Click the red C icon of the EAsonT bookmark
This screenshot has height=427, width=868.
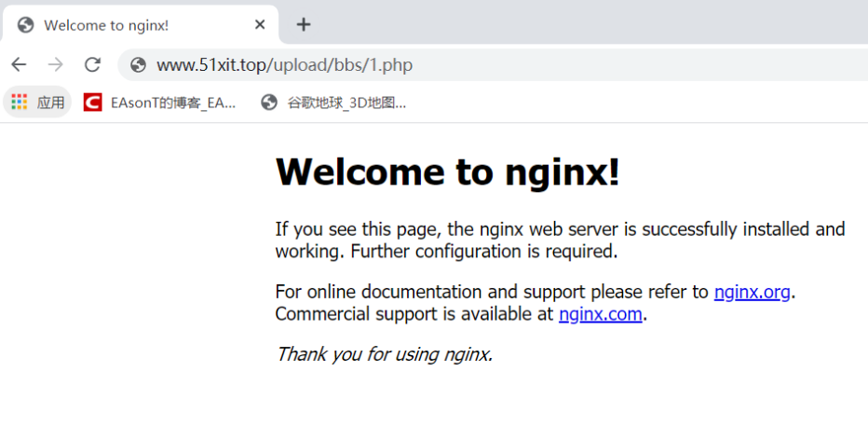[92, 103]
